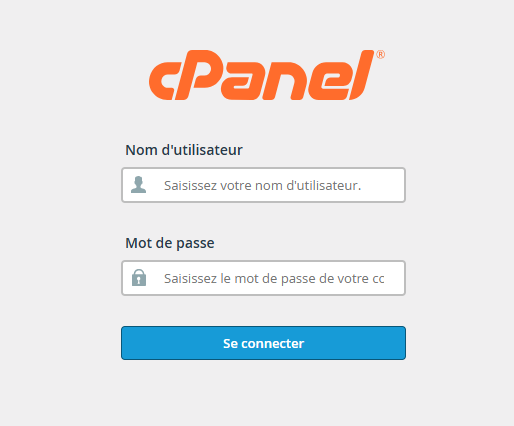The width and height of the screenshot is (514, 426).
Task: Click the empty right end of username field
Action: (383, 185)
